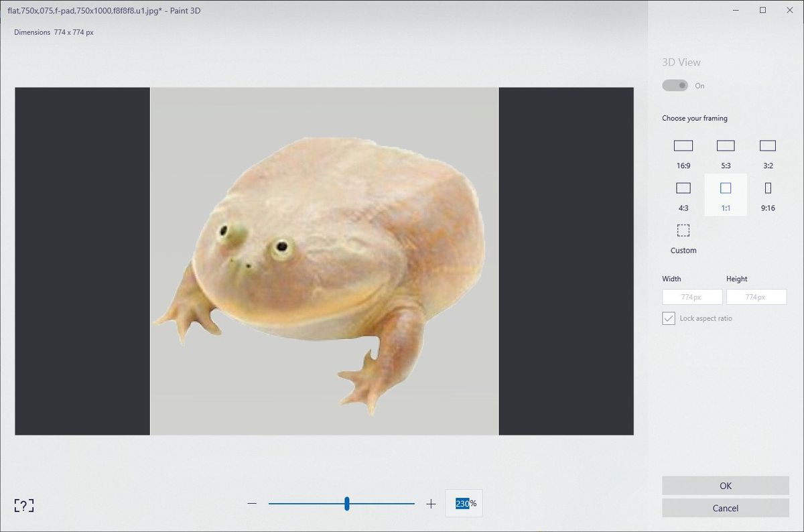The width and height of the screenshot is (804, 532).
Task: Click the Width input field
Action: (691, 296)
